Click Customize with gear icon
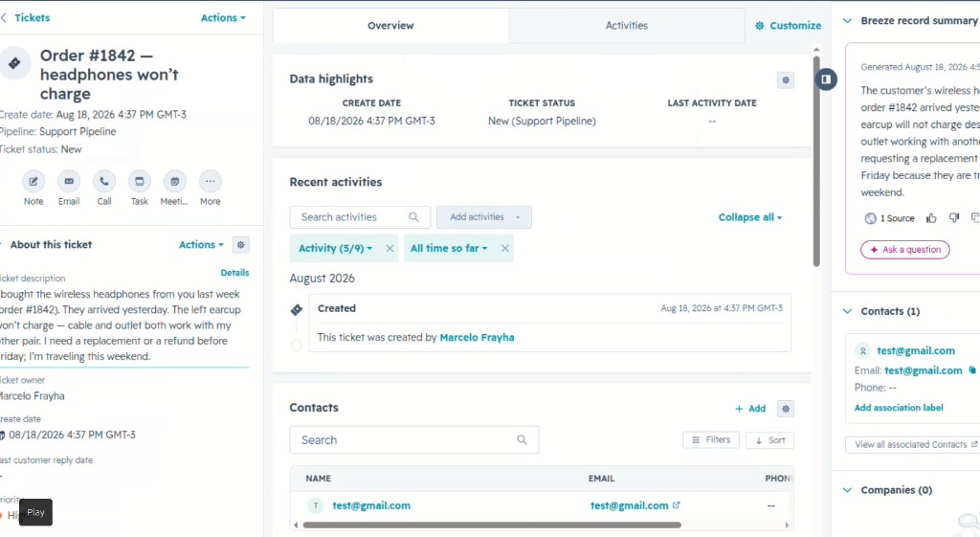980x537 pixels. pos(789,26)
